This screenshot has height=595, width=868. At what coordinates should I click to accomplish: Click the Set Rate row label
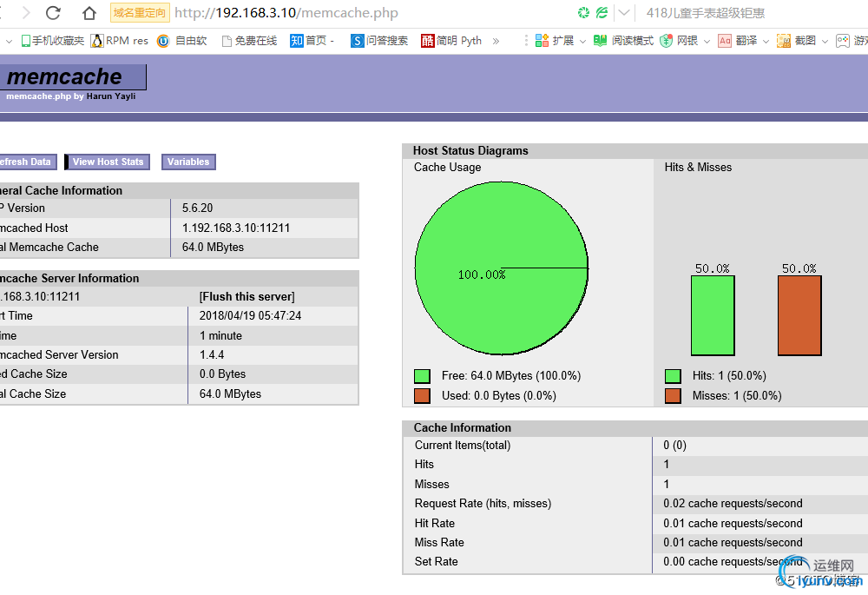(x=437, y=561)
